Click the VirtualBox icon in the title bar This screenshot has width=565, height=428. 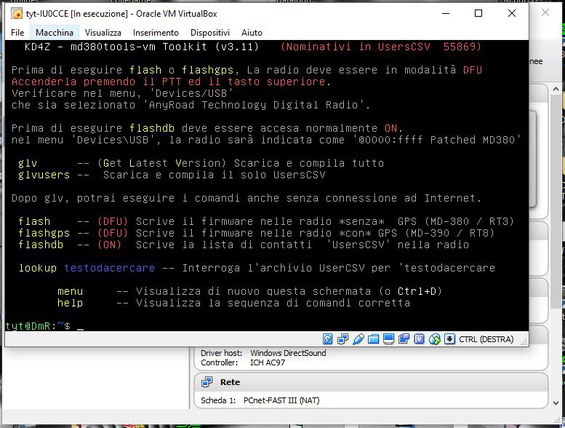pos(17,14)
